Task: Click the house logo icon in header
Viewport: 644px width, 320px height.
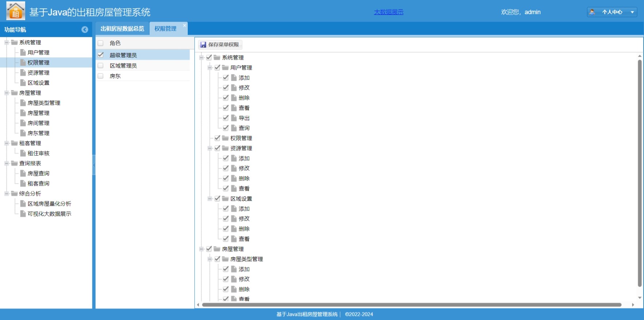Action: pyautogui.click(x=16, y=11)
